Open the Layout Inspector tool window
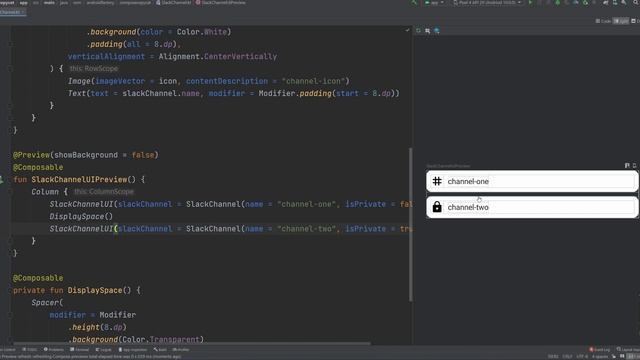 [x=629, y=350]
